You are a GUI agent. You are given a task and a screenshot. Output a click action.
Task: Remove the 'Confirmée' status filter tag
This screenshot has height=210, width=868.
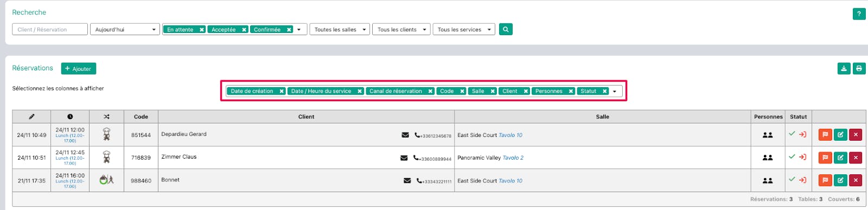[289, 30]
